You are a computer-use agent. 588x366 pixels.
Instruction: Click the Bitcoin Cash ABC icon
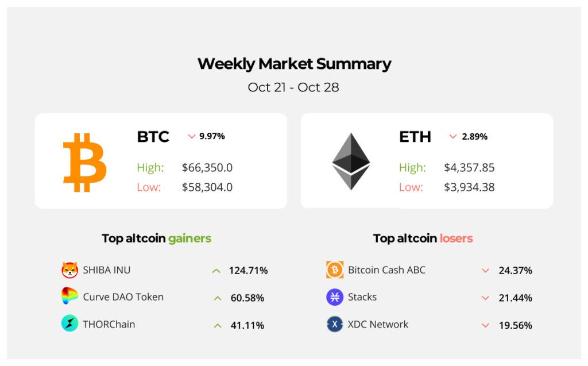click(335, 270)
